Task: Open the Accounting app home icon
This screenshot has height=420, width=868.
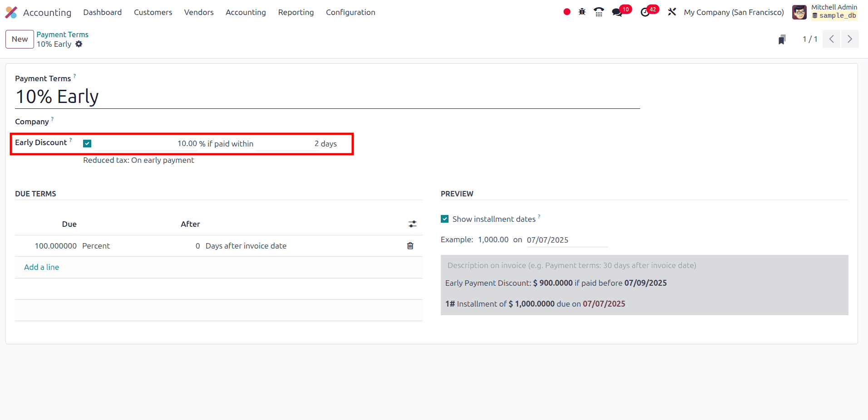Action: (x=11, y=12)
